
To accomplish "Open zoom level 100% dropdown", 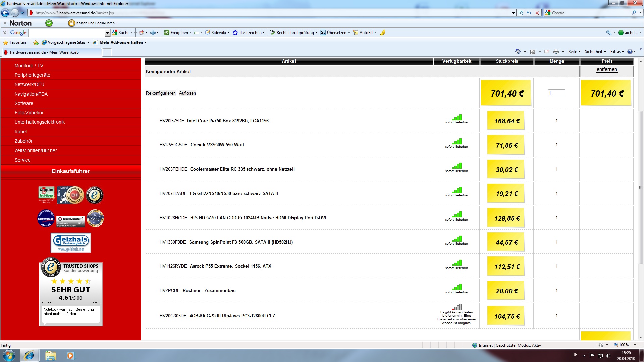I will [635, 345].
